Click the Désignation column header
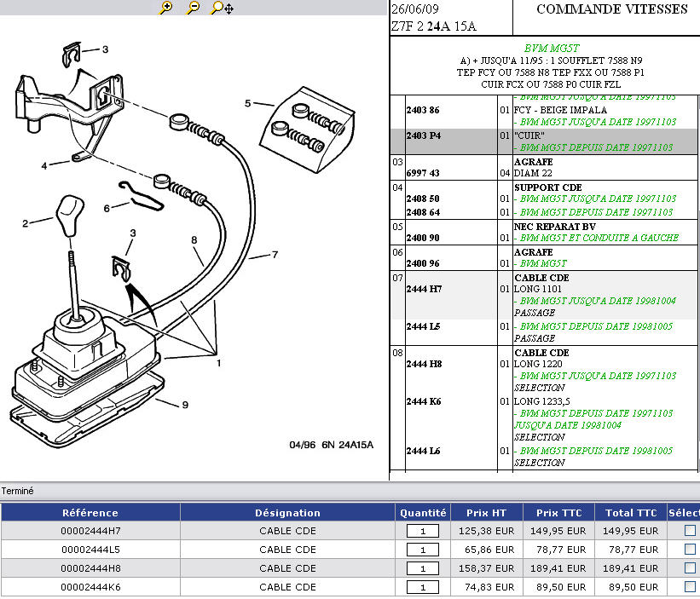Screen dimensions: 700x599 287,513
